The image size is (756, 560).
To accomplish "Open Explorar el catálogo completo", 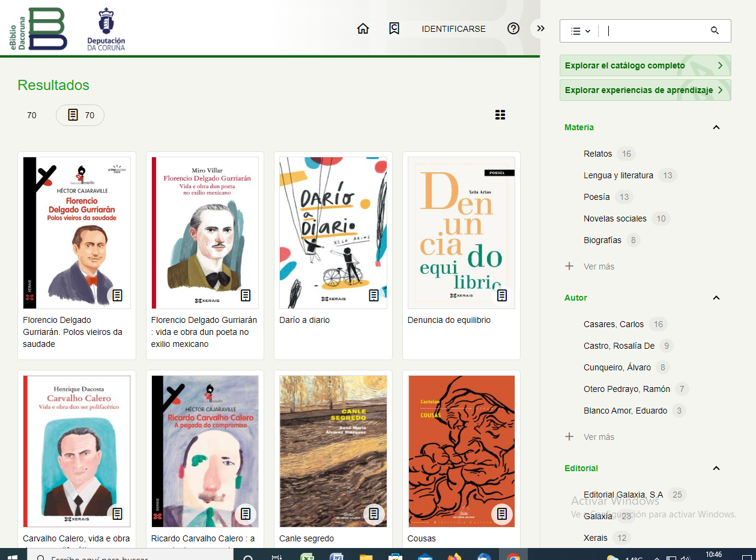I will coord(645,65).
